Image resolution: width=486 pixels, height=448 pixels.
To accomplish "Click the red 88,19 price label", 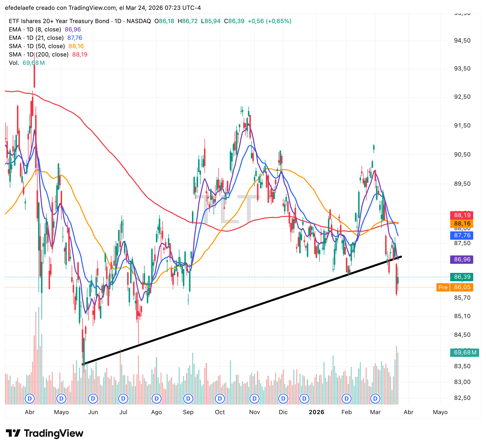I will click(x=462, y=215).
